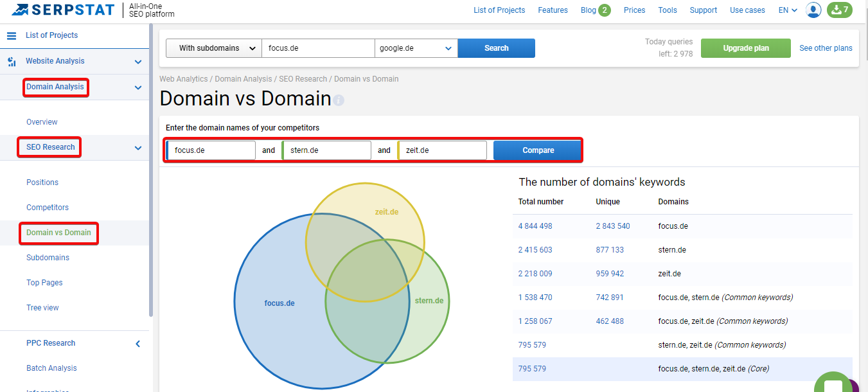Open Top Pages in the sidebar
The width and height of the screenshot is (868, 392).
pos(44,283)
